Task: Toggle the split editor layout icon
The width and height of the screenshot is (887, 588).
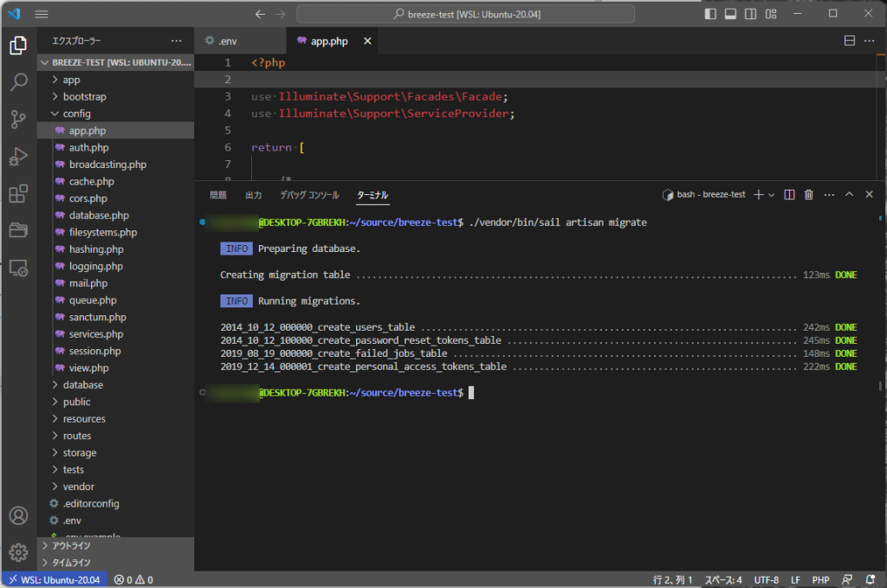Action: (x=850, y=40)
